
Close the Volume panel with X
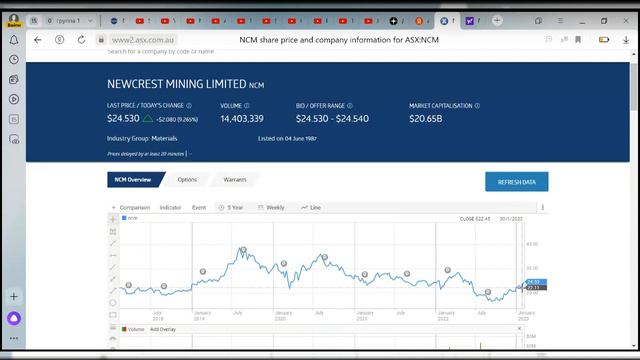point(519,329)
